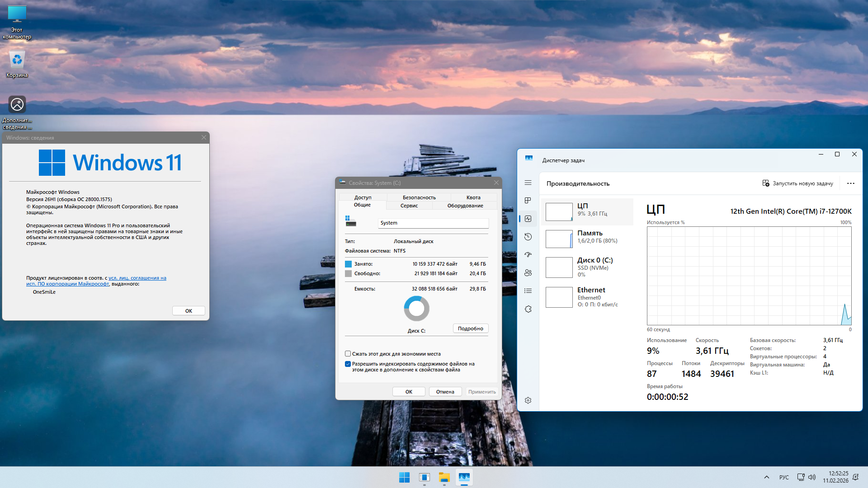
Task: Open Details page list icon
Action: [x=528, y=291]
